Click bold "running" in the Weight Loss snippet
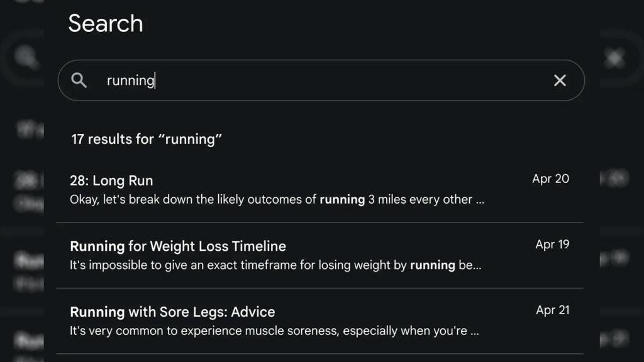Screen dimensions: 644x362 click(432, 265)
